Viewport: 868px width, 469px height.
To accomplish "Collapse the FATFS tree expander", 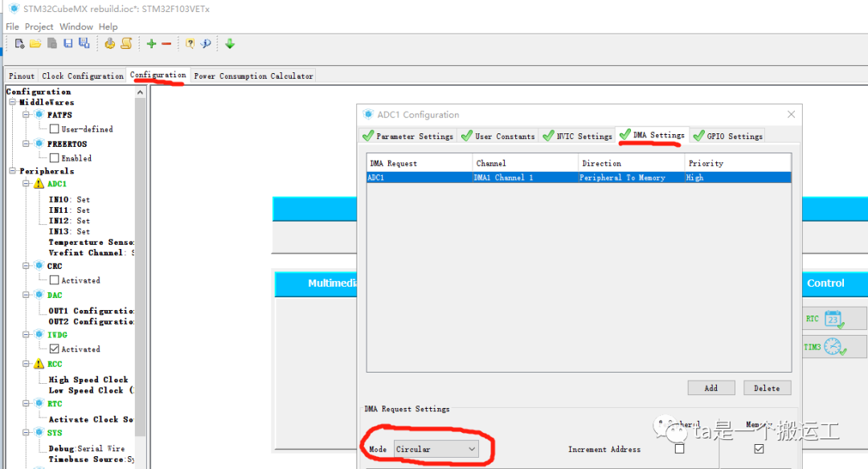I will tap(26, 115).
